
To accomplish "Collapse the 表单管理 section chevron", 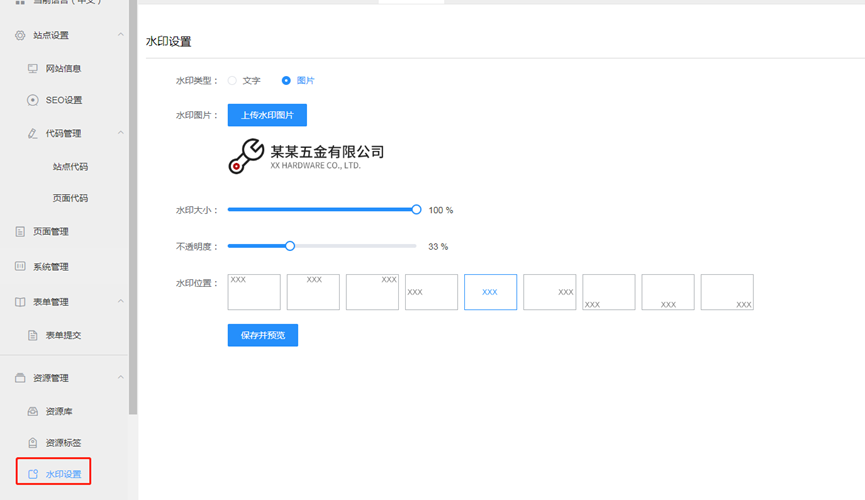I will click(121, 301).
